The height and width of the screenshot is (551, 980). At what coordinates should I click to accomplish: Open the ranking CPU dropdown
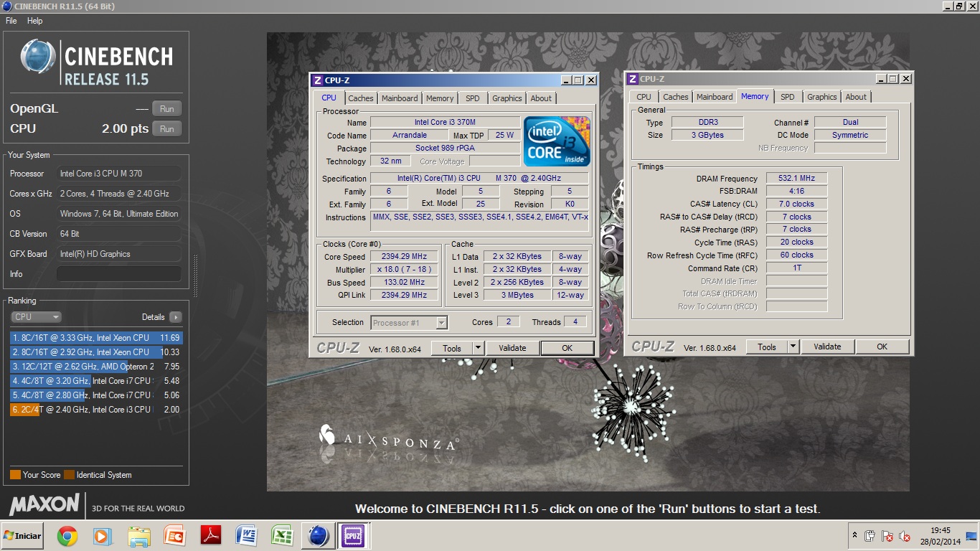pos(36,317)
